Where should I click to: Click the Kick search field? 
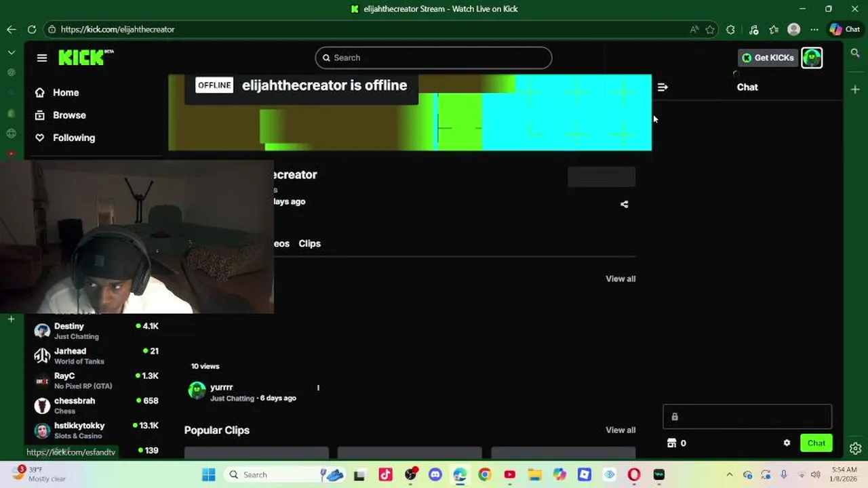tap(433, 58)
